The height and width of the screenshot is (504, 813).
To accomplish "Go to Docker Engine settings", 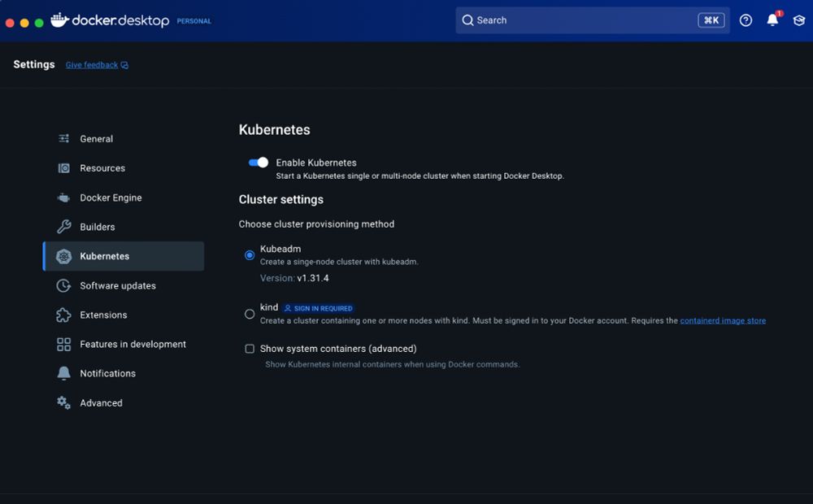I will tap(124, 198).
